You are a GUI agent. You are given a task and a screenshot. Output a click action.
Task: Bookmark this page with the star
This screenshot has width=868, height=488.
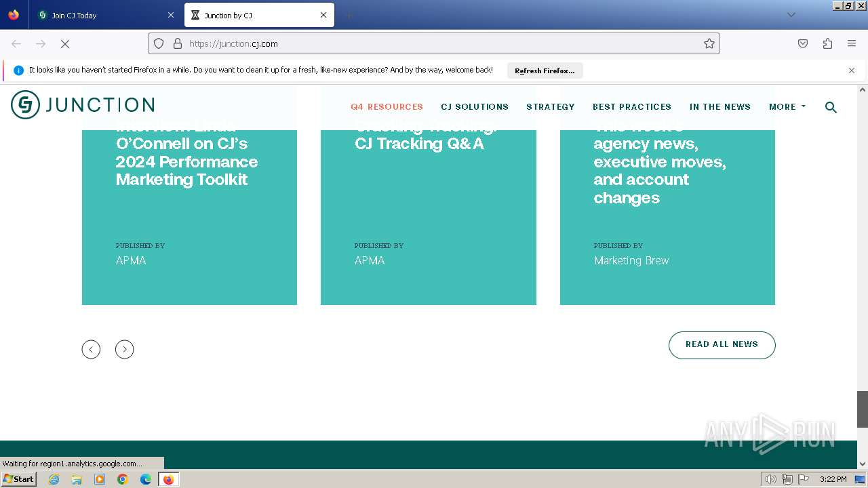click(x=709, y=43)
